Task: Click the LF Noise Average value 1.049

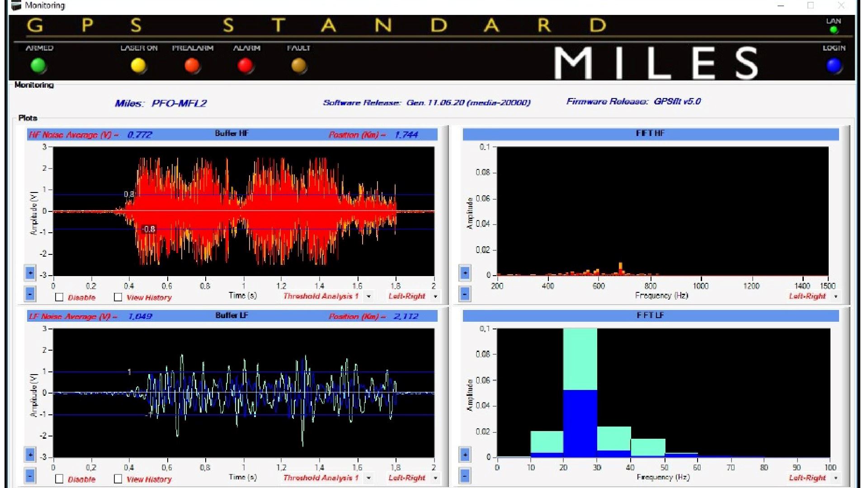Action: [140, 316]
